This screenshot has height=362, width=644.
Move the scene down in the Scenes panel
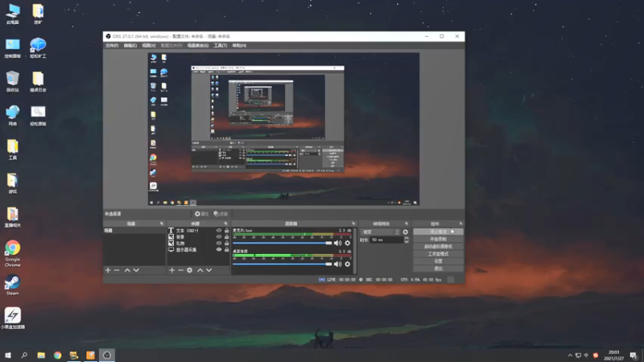(x=136, y=270)
